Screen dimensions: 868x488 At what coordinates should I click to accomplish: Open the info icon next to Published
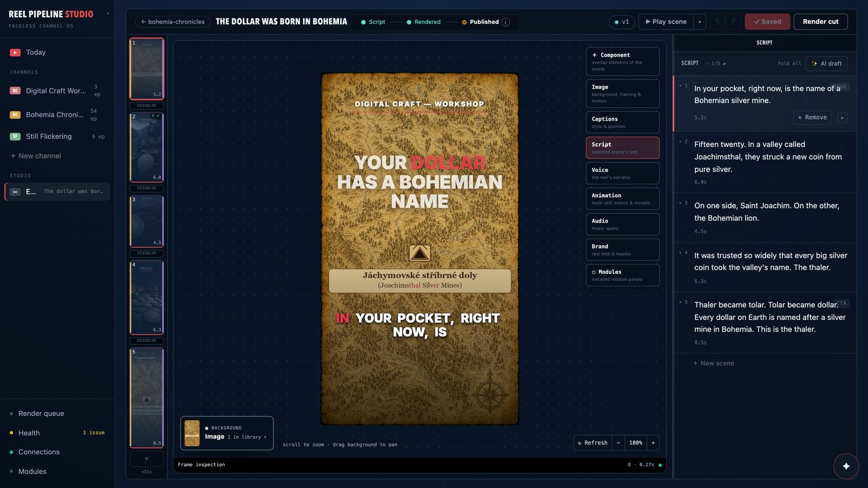506,22
